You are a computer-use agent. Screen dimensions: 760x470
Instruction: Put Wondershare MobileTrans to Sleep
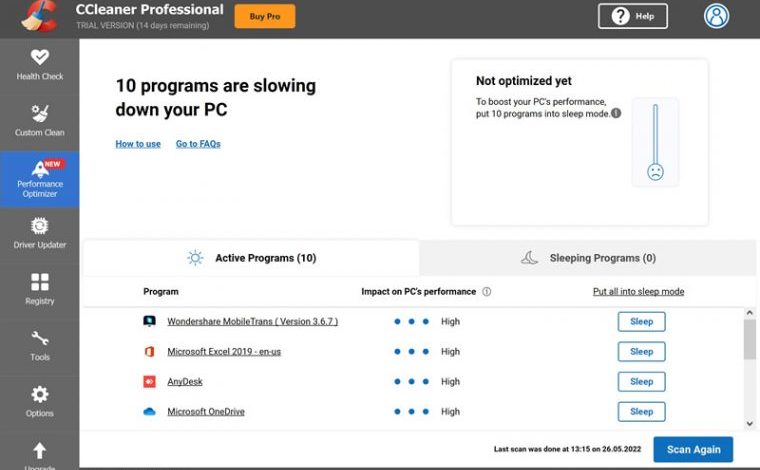[641, 322]
